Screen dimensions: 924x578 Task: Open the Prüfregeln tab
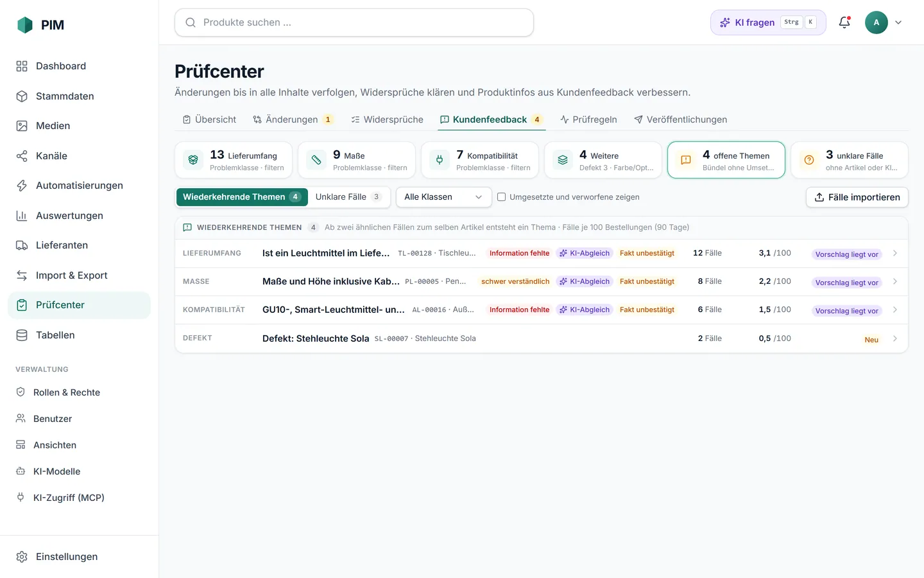588,119
